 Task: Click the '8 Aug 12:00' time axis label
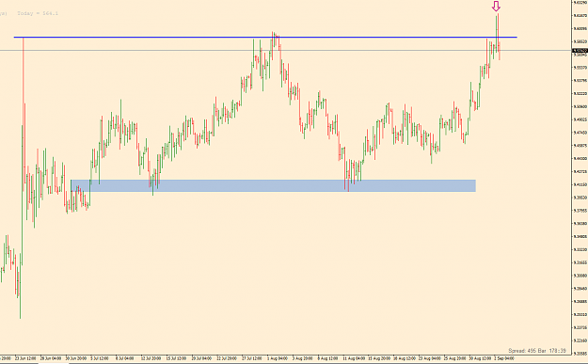pos(327,358)
